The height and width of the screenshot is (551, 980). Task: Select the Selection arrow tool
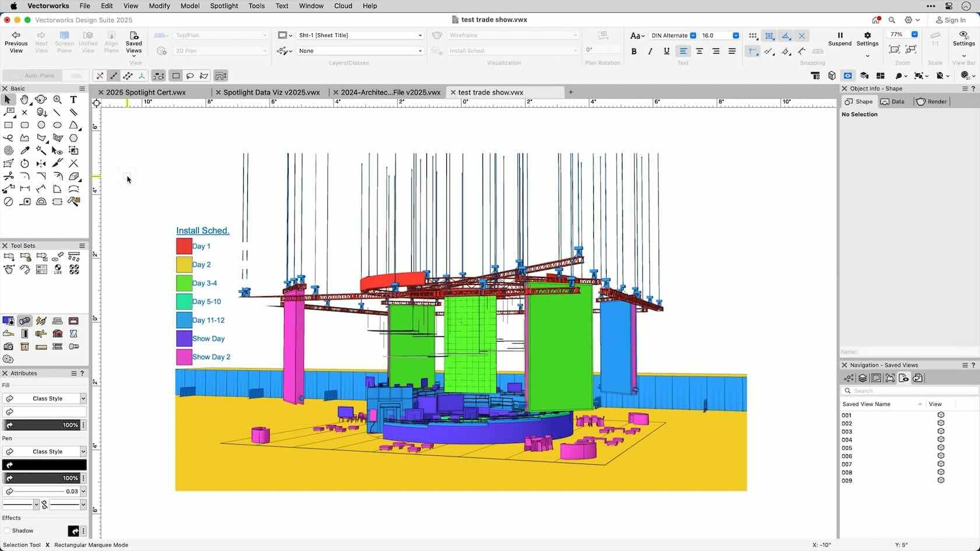tap(8, 100)
